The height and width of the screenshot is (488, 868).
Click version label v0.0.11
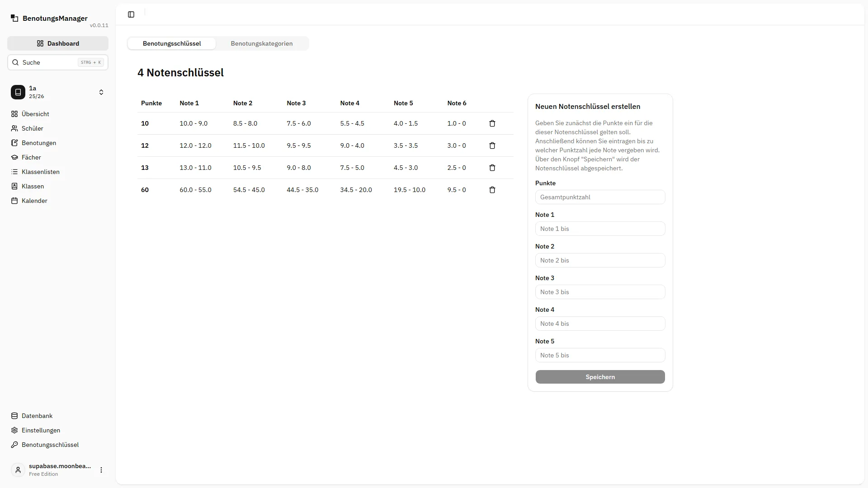99,25
